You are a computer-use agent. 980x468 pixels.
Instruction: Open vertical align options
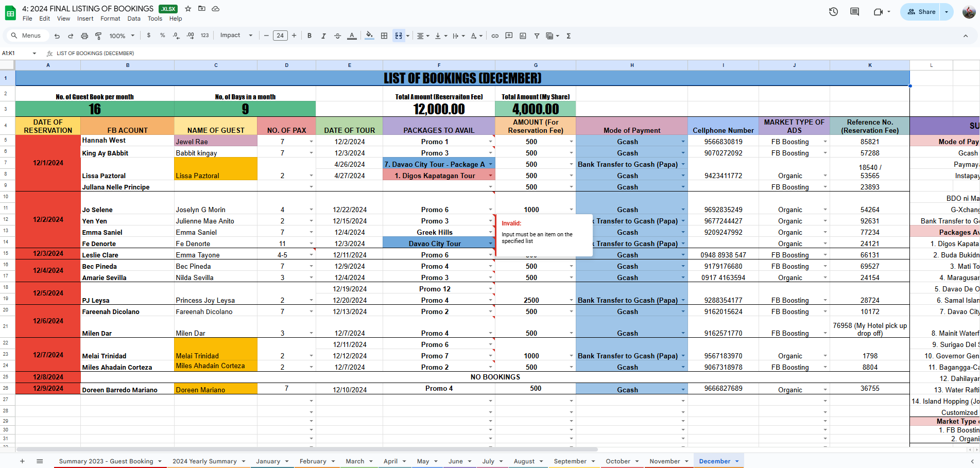pos(441,36)
